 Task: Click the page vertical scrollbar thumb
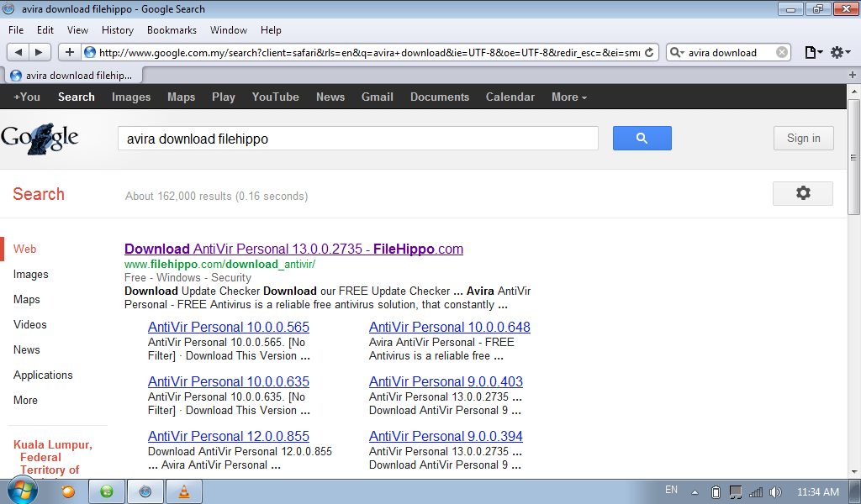853,157
